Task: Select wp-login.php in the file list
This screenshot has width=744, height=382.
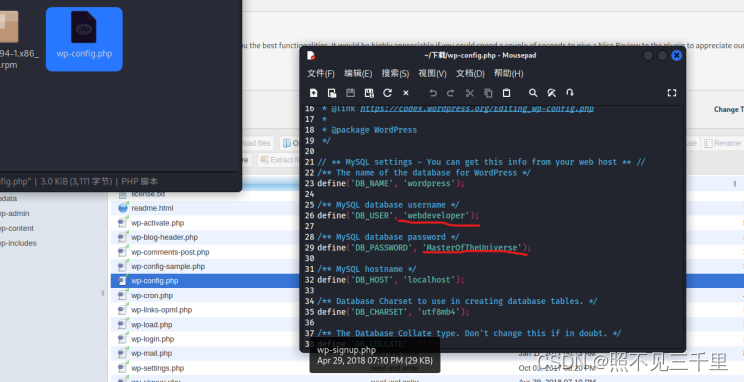Action: coord(153,339)
